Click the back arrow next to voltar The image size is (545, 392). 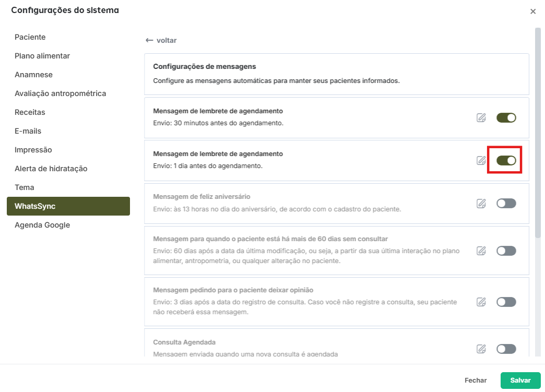click(149, 40)
